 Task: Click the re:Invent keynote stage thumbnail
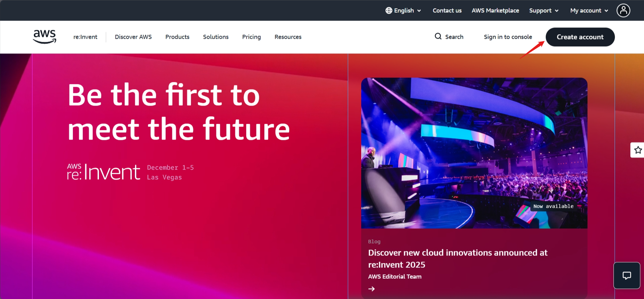pyautogui.click(x=474, y=153)
